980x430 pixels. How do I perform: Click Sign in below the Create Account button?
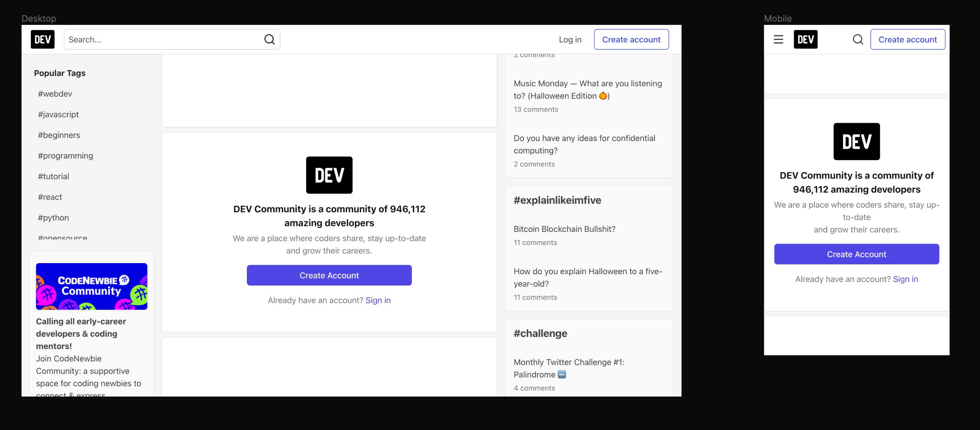[x=378, y=300]
